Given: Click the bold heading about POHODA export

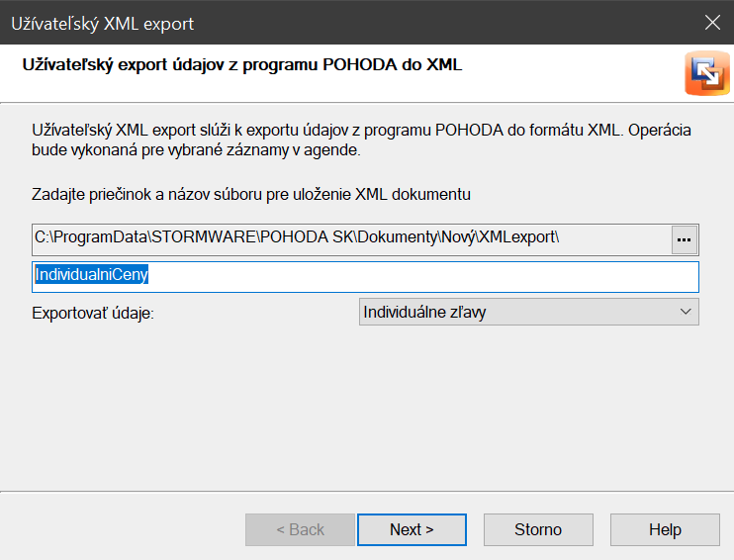Looking at the screenshot, I should click(x=242, y=66).
